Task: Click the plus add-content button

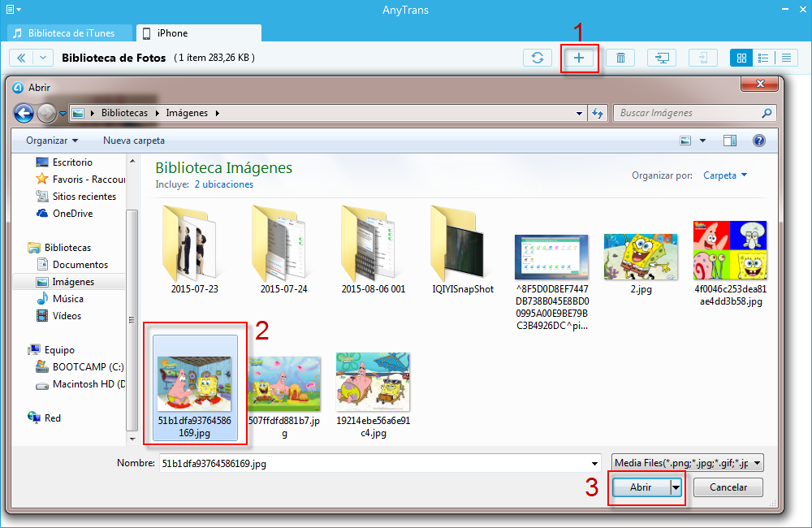Action: [x=579, y=58]
